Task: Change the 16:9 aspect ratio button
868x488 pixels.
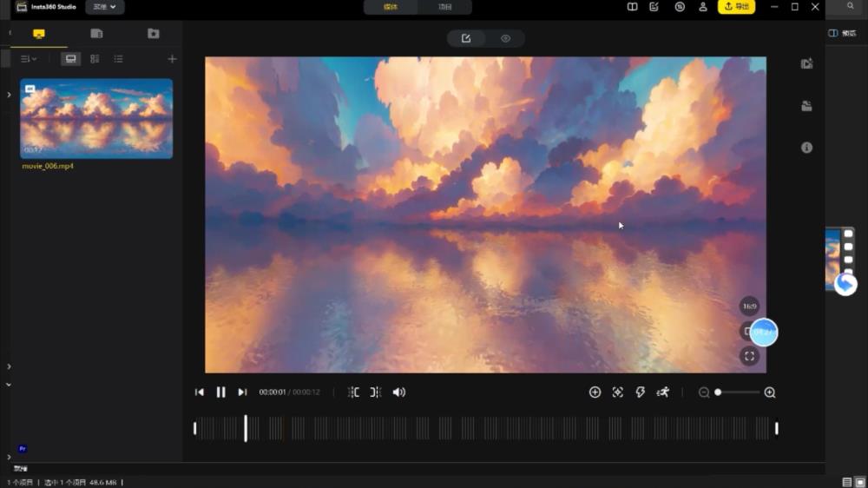Action: pyautogui.click(x=749, y=307)
